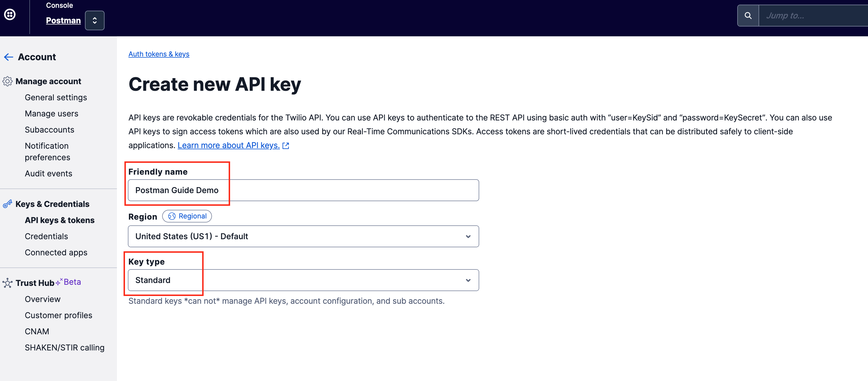
Task: Click the Trust Hub icon
Action: click(7, 283)
